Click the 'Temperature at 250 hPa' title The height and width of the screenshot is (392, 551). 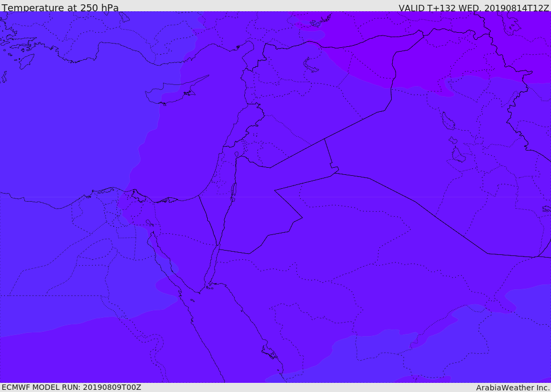point(60,8)
